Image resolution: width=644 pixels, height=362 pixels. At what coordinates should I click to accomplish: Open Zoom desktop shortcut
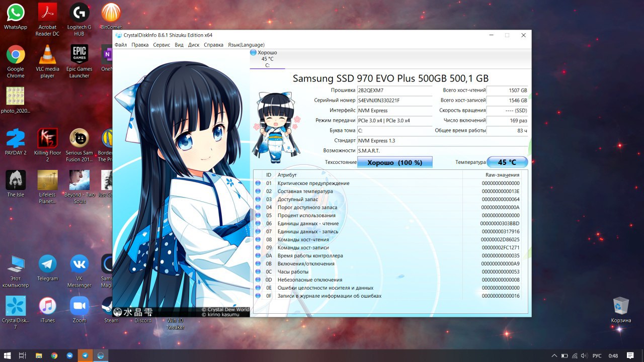(79, 310)
